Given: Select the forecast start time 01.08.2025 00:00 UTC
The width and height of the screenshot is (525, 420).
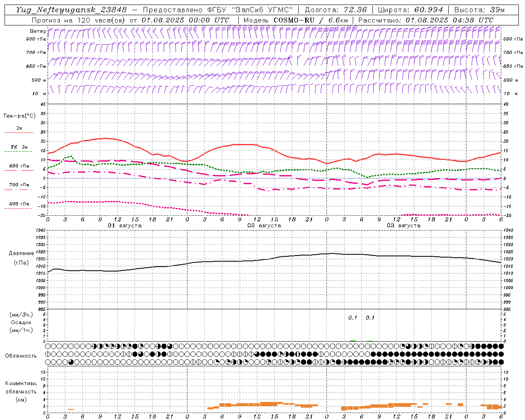Looking at the screenshot, I should click(x=185, y=20).
